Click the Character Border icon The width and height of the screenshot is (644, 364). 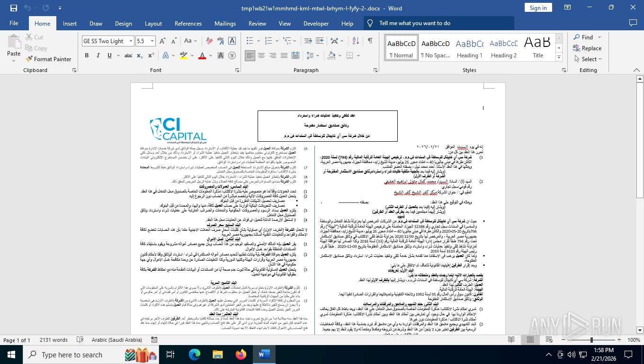pos(232,41)
